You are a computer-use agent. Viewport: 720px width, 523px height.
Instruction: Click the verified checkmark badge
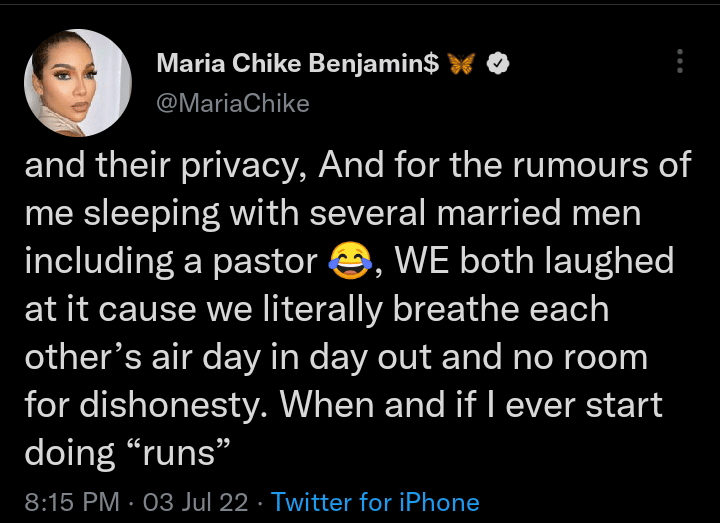[499, 65]
